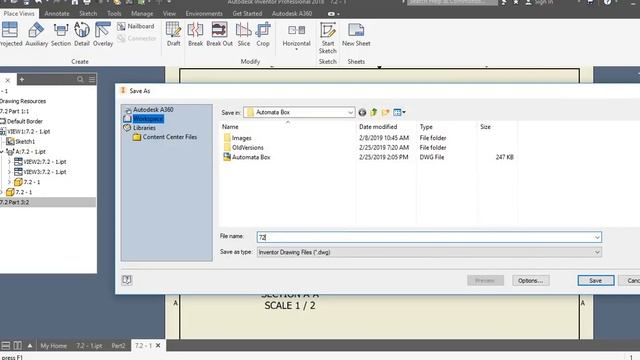The width and height of the screenshot is (640, 360).
Task: Create a new folder in Save As
Action: 385,112
